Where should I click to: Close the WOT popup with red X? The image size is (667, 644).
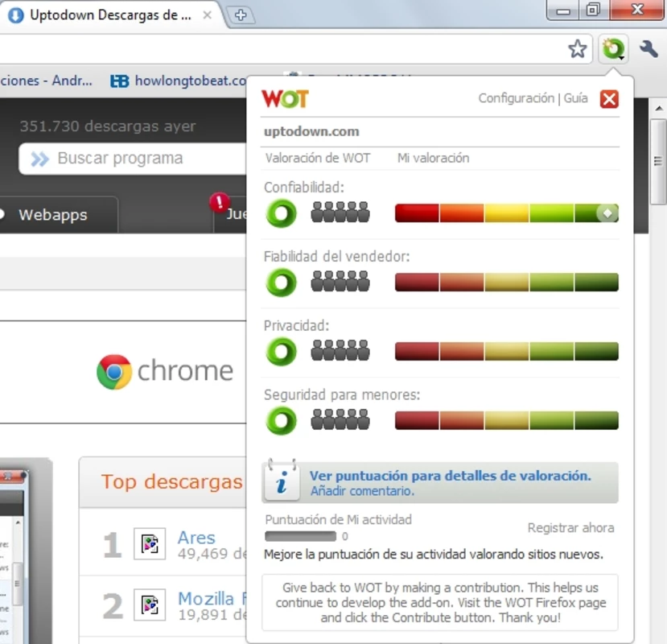(609, 99)
